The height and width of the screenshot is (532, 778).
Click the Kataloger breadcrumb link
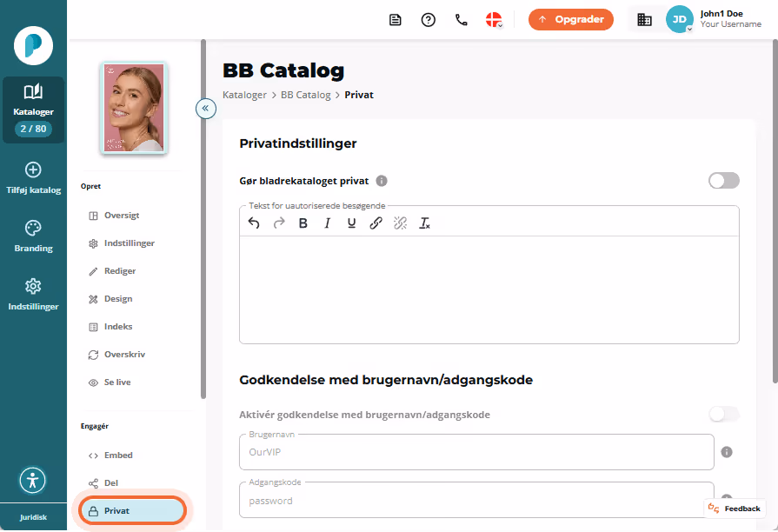point(244,95)
